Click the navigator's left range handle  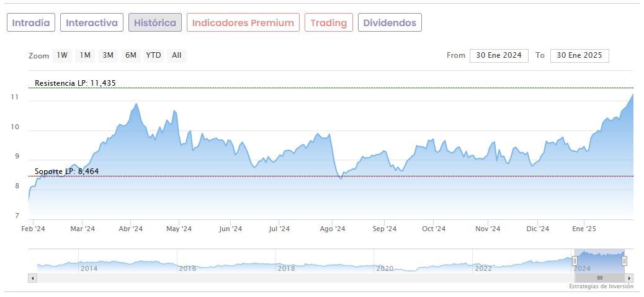pyautogui.click(x=575, y=261)
